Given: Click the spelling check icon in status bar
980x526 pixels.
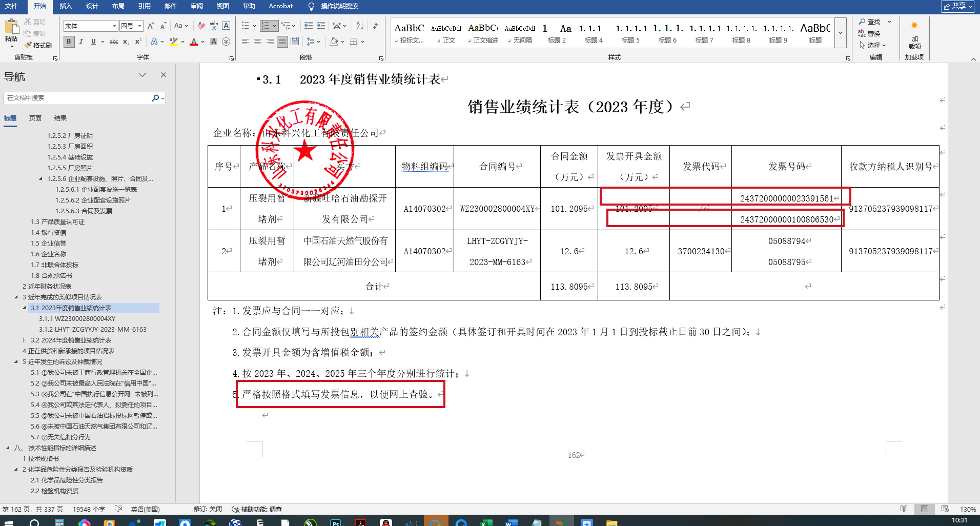Looking at the screenshot, I should [x=118, y=509].
